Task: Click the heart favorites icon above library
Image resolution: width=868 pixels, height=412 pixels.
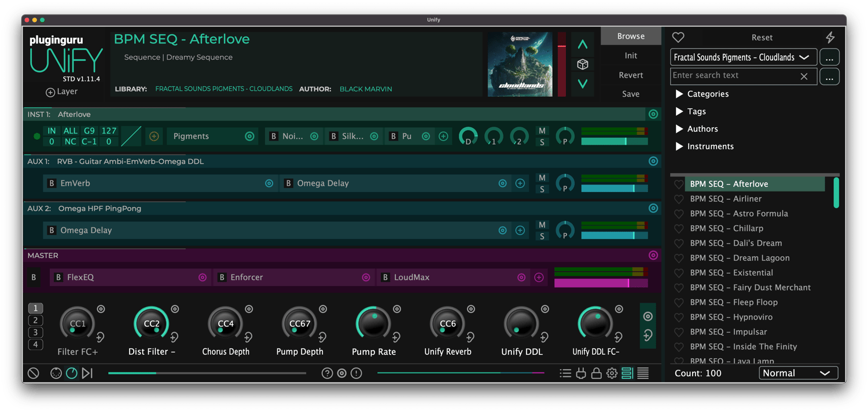Action: click(x=678, y=37)
